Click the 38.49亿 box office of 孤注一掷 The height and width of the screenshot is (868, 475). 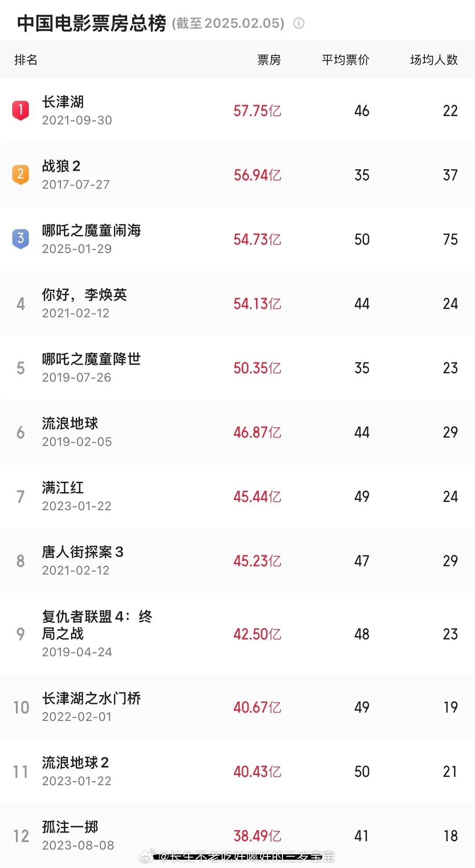point(257,835)
